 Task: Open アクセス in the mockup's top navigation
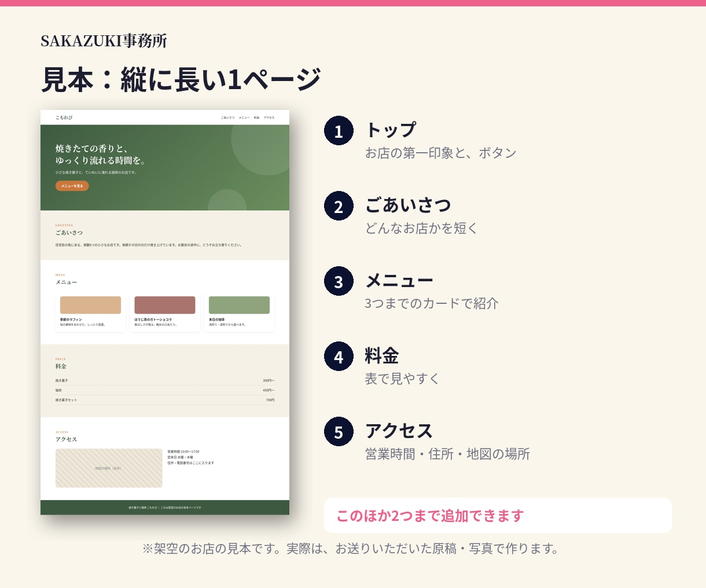click(x=269, y=117)
